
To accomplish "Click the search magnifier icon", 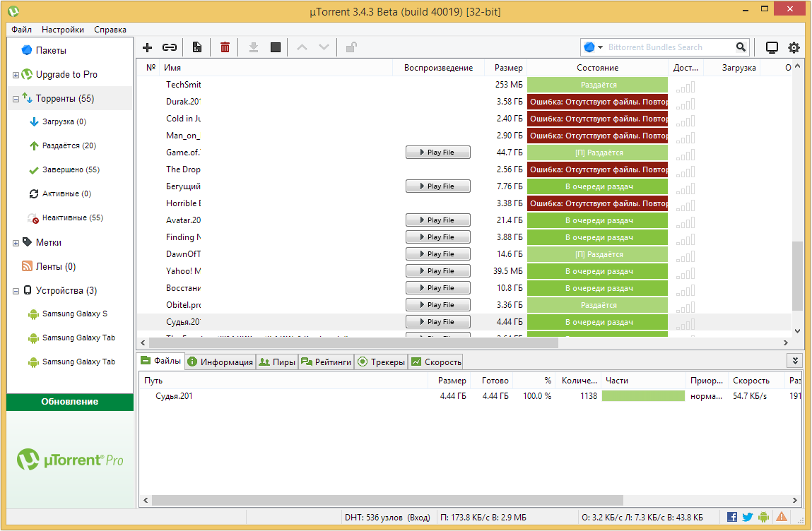I will [741, 47].
